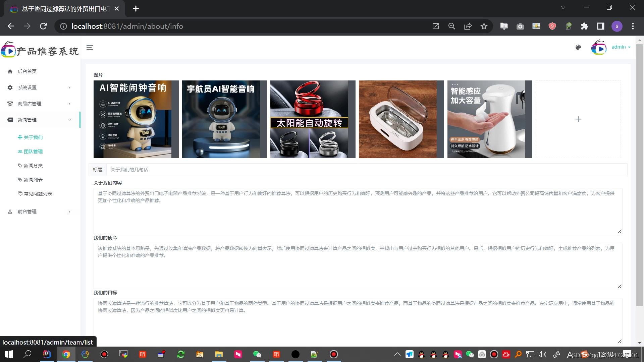Expand the 前台管理 menu

tap(40, 212)
